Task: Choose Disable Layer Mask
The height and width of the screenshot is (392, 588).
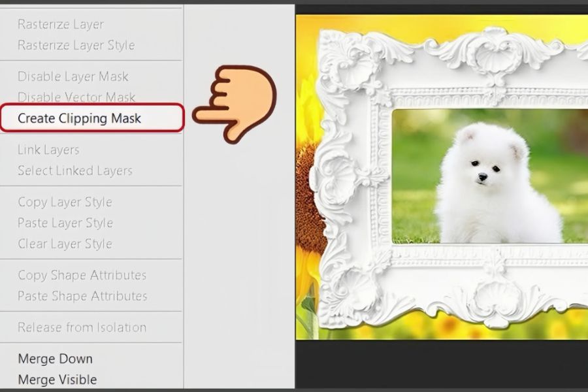Action: click(x=73, y=76)
